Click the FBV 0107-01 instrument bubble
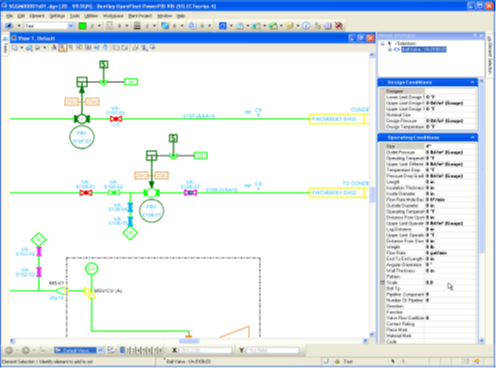 point(82,137)
